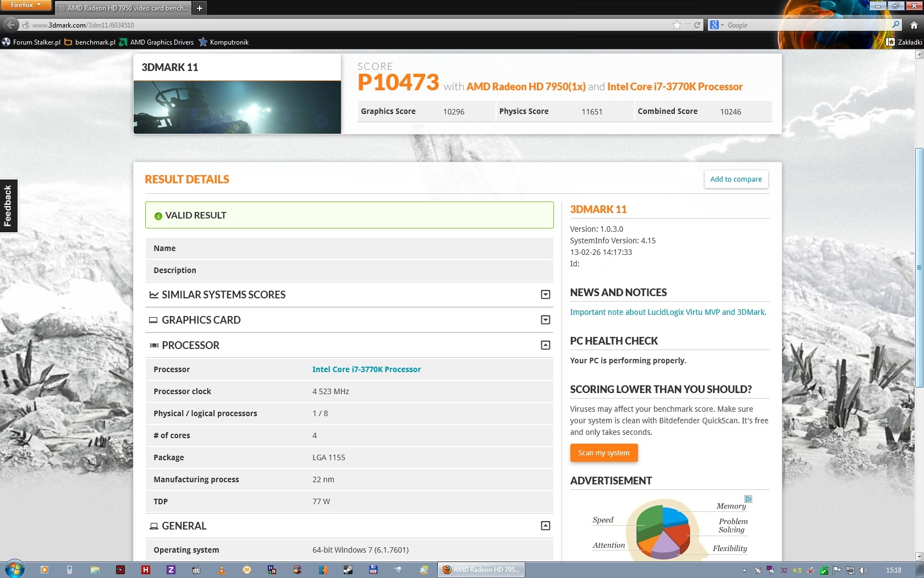
Task: Open the Windows Start menu
Action: 14,569
